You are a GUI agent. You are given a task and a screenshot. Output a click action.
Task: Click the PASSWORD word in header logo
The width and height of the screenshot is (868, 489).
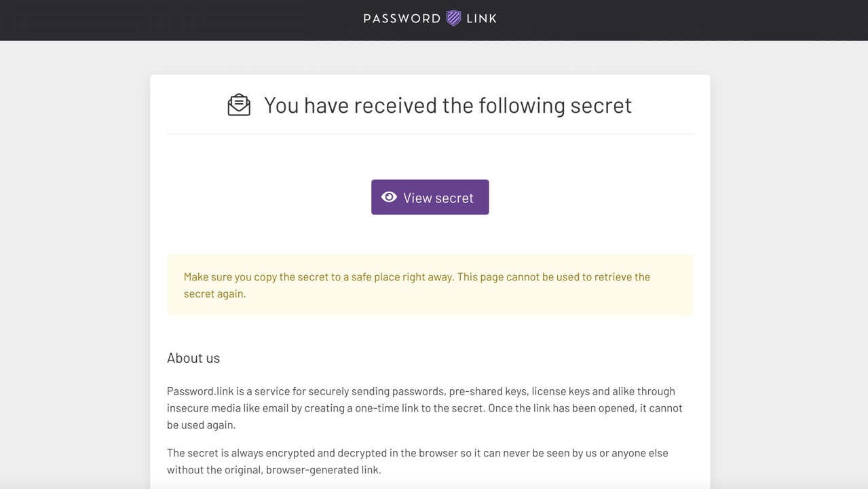coord(402,19)
